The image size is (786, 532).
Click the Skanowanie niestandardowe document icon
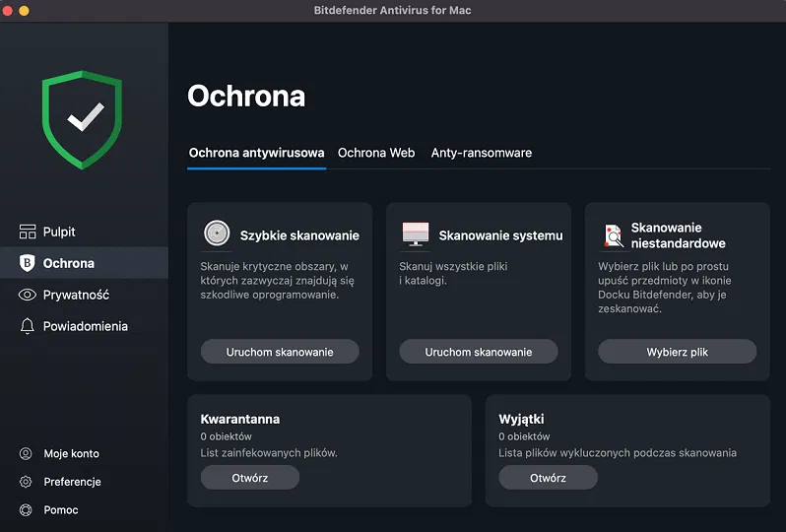point(613,235)
